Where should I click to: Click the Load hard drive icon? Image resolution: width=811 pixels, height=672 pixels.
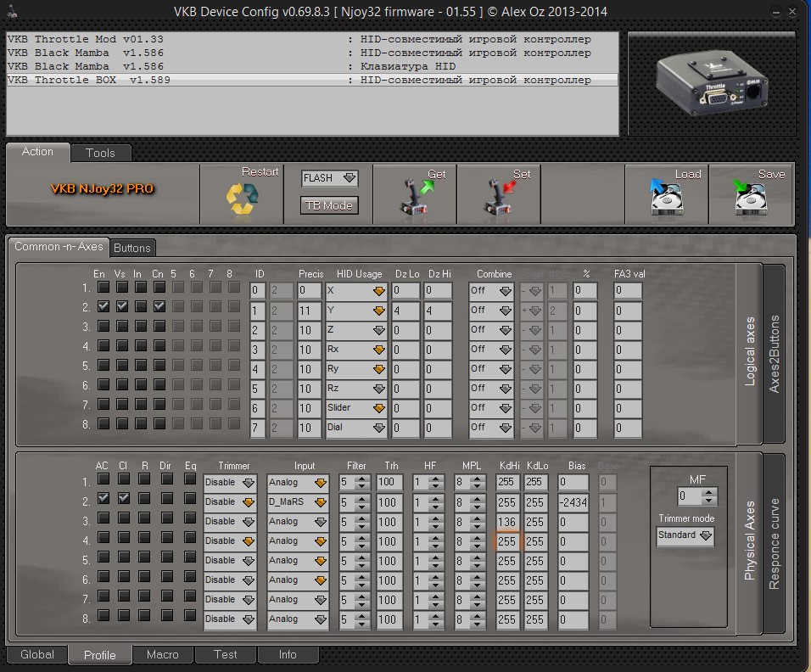pos(666,197)
